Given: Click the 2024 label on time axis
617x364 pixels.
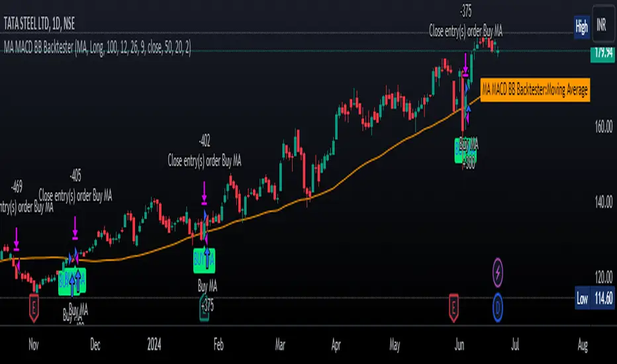Looking at the screenshot, I should click(154, 345).
